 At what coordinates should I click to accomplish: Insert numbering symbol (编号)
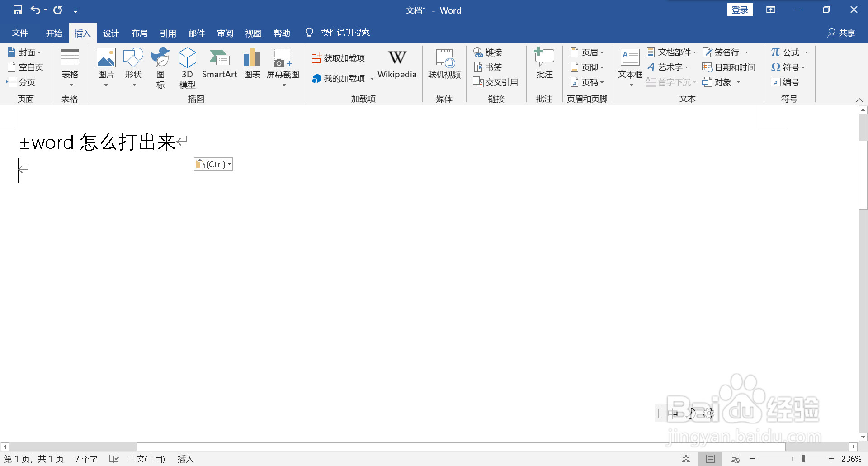click(x=785, y=82)
